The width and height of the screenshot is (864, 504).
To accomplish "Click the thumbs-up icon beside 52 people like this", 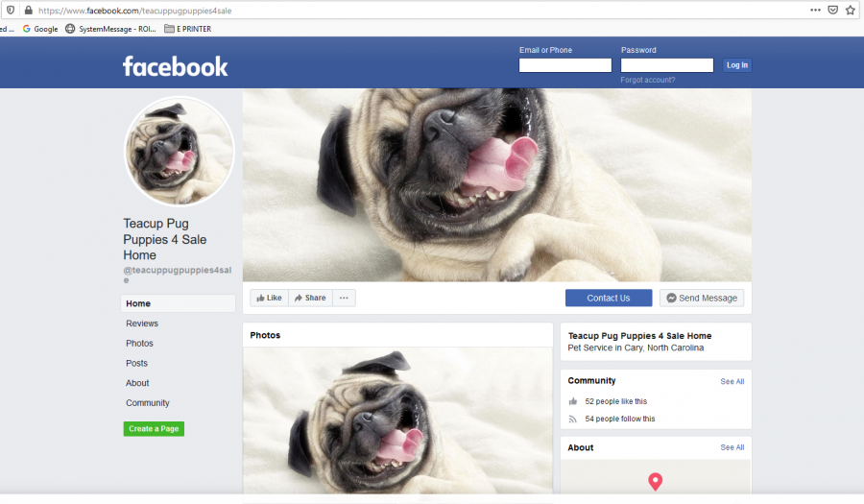I will click(x=573, y=401).
